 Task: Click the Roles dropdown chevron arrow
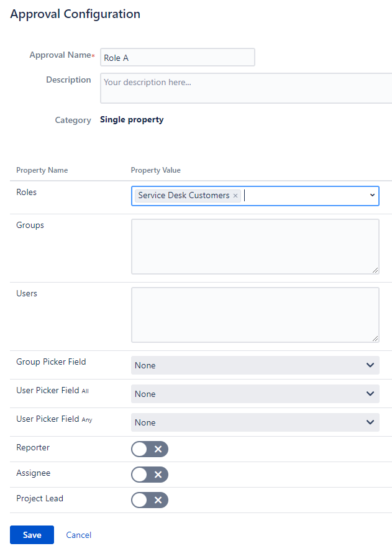372,196
